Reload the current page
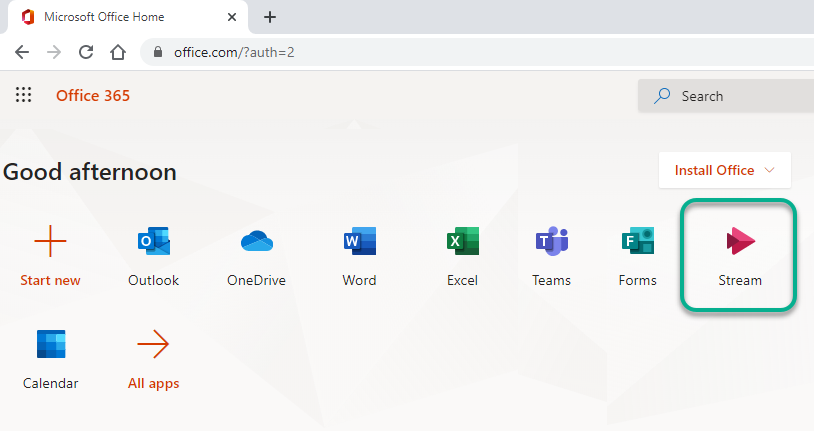Image resolution: width=814 pixels, height=431 pixels. tap(86, 52)
